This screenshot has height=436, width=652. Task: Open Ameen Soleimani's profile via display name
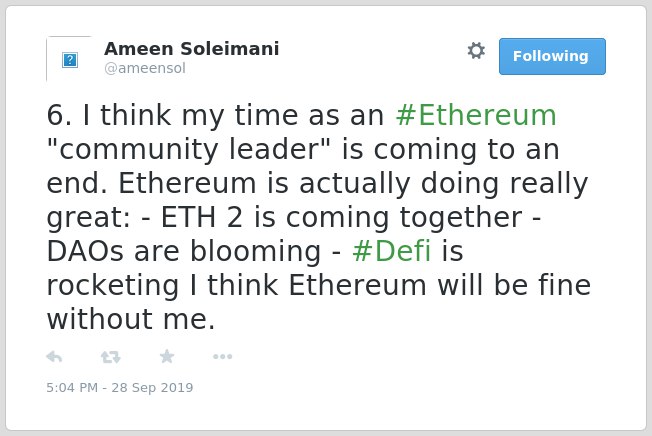tap(191, 49)
